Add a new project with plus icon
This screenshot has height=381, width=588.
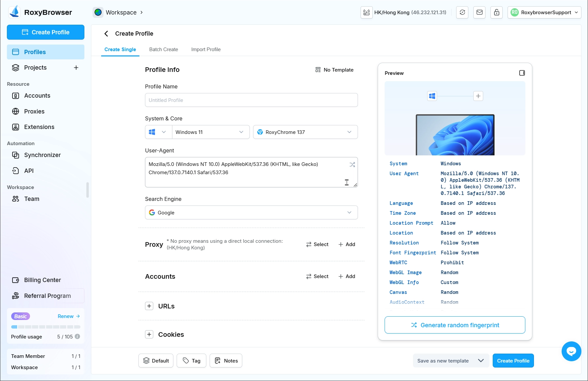tap(76, 68)
